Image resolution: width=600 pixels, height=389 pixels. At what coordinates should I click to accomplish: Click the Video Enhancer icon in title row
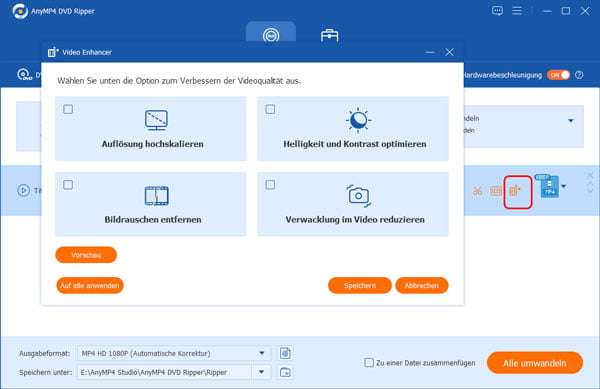tap(515, 190)
